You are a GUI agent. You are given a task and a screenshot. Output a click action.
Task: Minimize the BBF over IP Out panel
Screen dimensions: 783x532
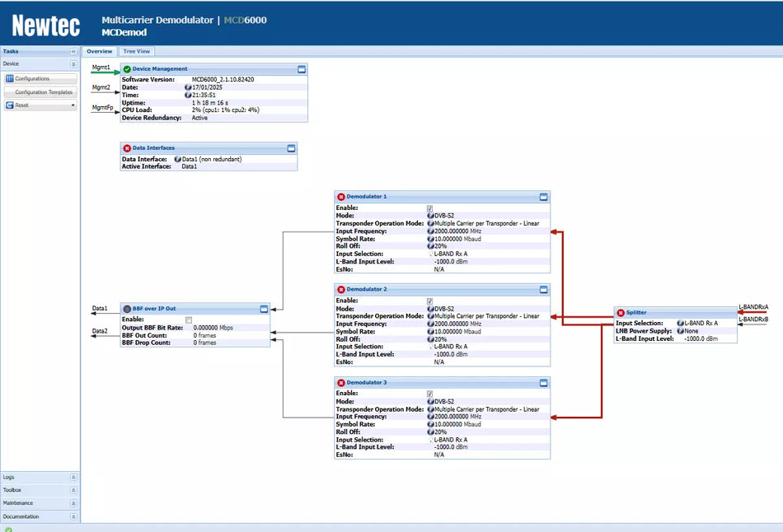pyautogui.click(x=265, y=309)
